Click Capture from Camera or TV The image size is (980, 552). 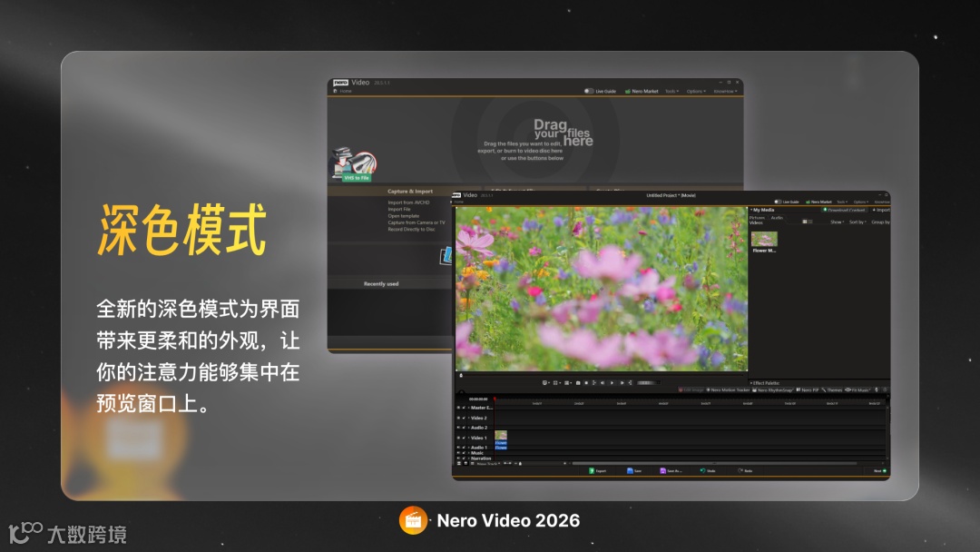[x=416, y=222]
